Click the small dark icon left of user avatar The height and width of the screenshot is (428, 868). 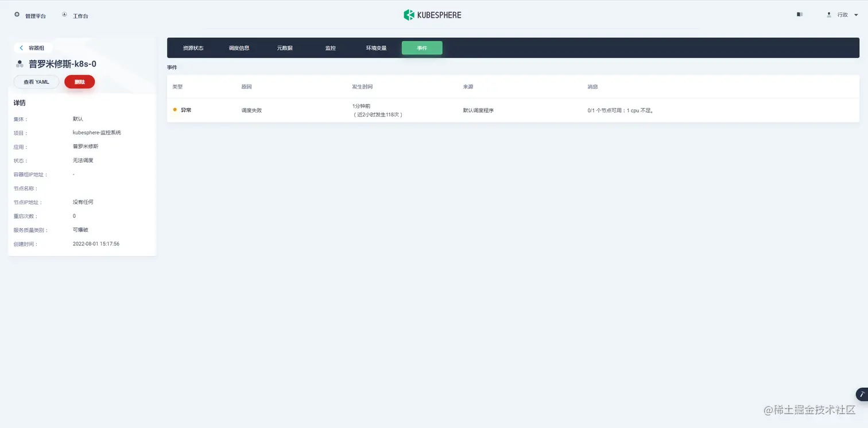pos(800,14)
